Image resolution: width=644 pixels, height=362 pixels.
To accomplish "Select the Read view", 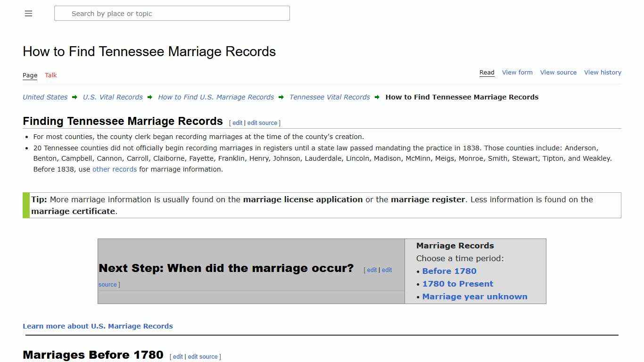I will 487,72.
